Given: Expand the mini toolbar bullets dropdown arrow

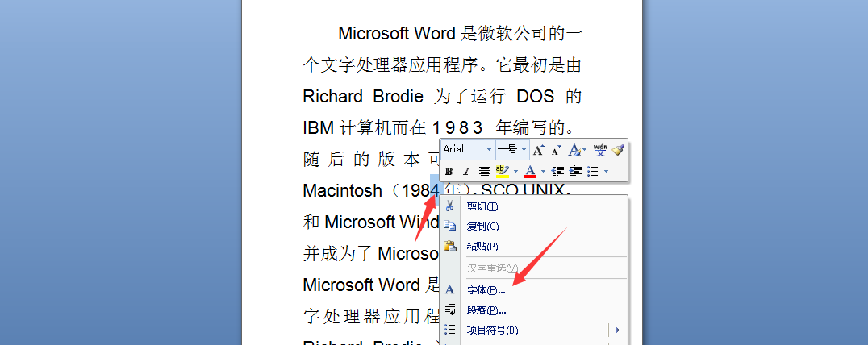Looking at the screenshot, I should (x=606, y=172).
